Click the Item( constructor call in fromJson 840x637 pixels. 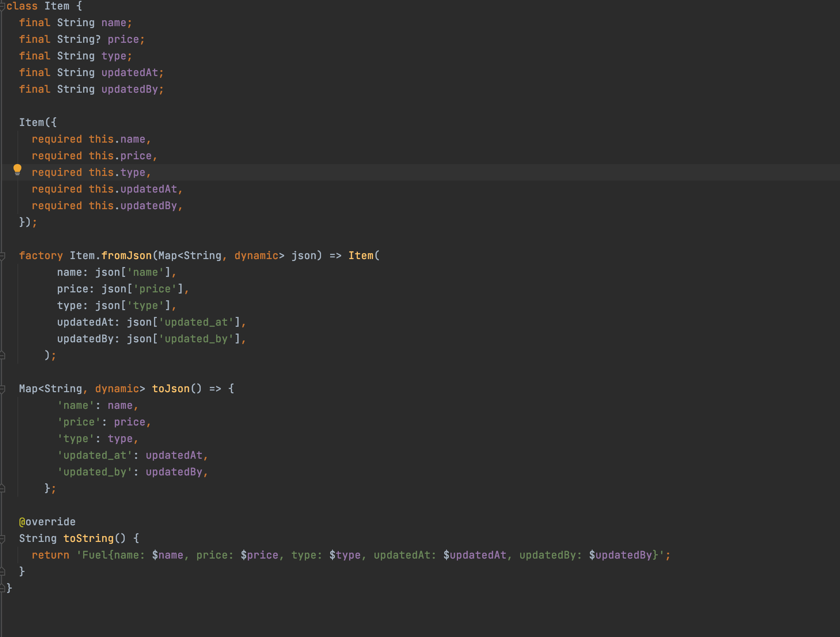pyautogui.click(x=362, y=255)
